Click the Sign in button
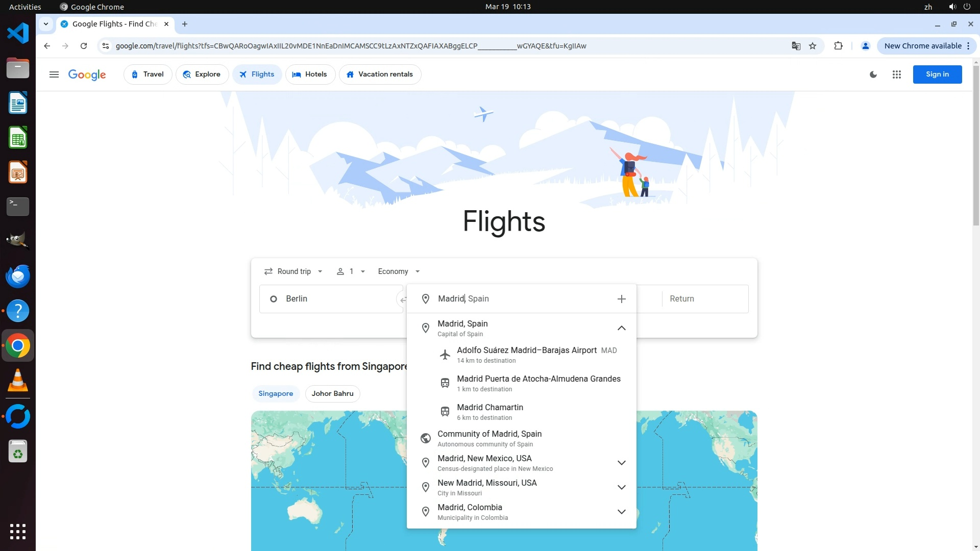This screenshot has width=980, height=551. tap(937, 74)
